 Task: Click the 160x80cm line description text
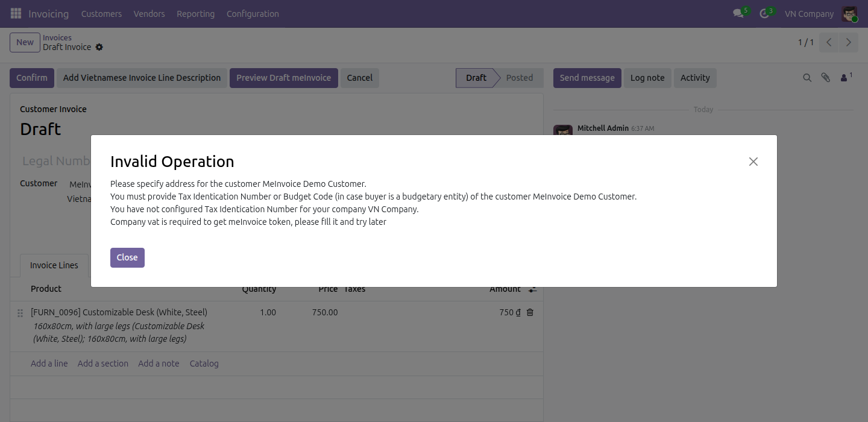click(119, 332)
